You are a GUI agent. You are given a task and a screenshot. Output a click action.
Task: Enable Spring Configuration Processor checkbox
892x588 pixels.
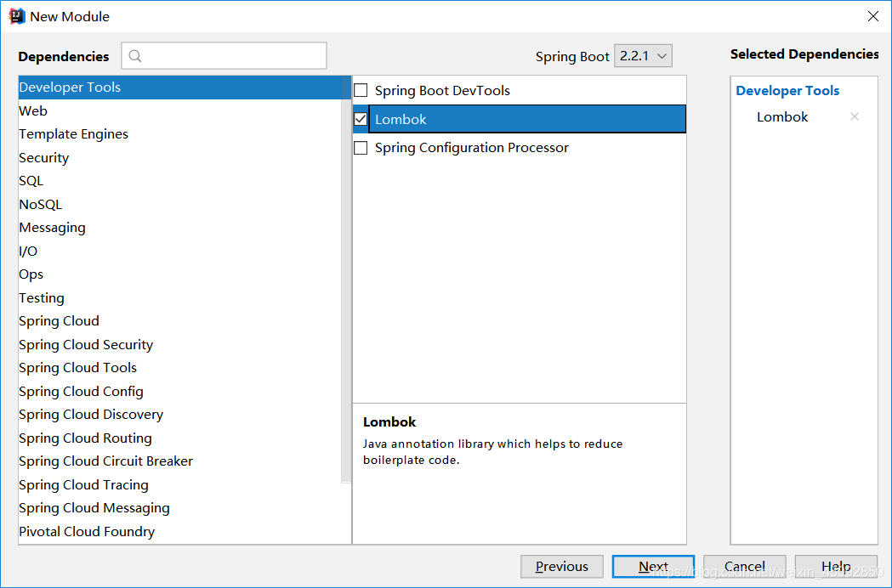[361, 148]
